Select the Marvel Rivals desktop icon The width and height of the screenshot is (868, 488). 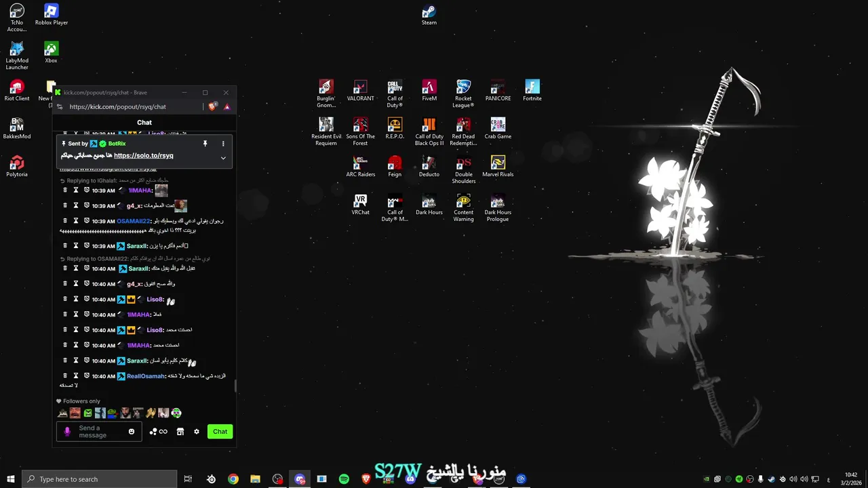[498, 167]
